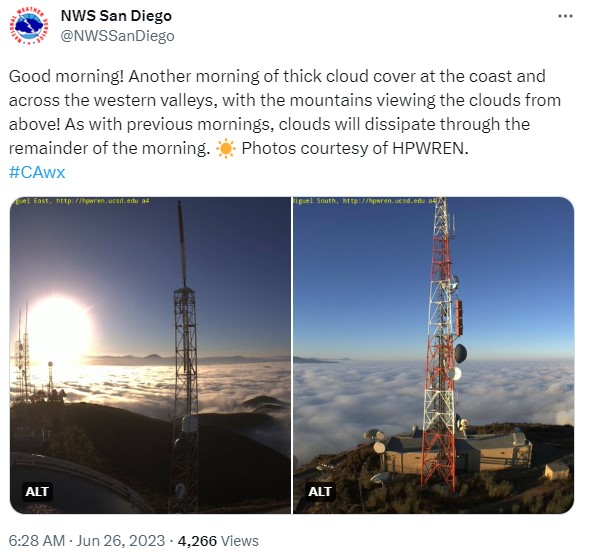Show ALT text for the right photo
Screen dimensions: 589x558
(x=320, y=491)
